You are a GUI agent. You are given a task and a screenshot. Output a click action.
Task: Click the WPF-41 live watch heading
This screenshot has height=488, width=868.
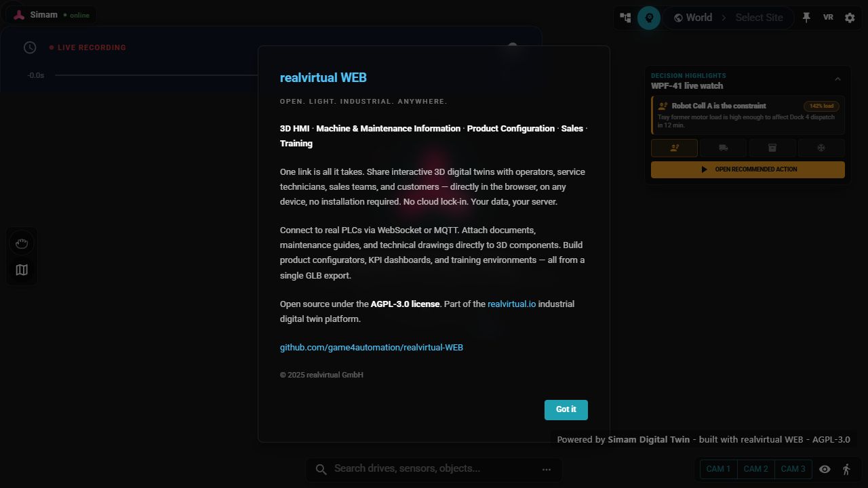(687, 86)
